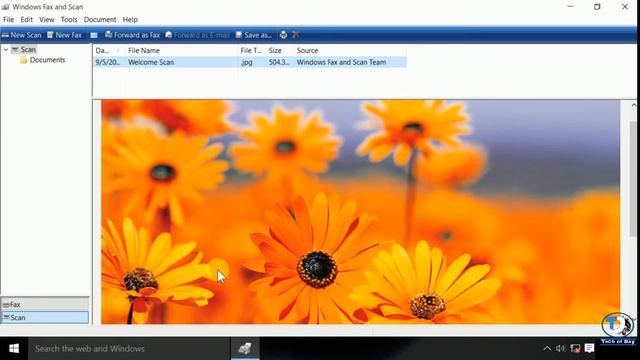Open the File menu
This screenshot has width=640, height=360.
[x=9, y=20]
